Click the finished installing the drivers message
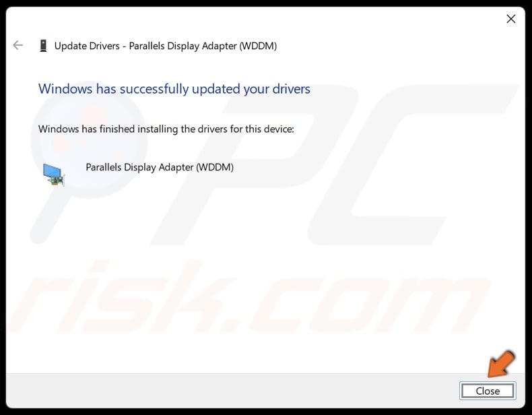Screen dimensions: 532x415 166,129
